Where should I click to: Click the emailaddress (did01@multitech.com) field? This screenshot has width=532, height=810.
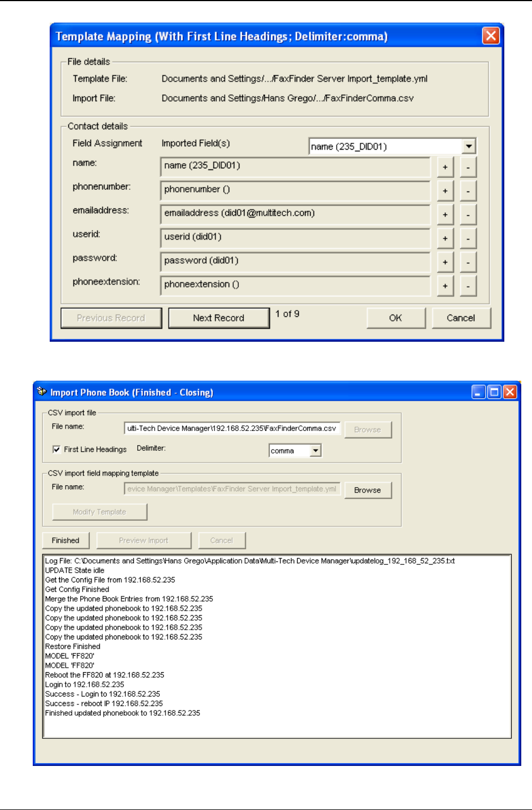[x=295, y=215]
